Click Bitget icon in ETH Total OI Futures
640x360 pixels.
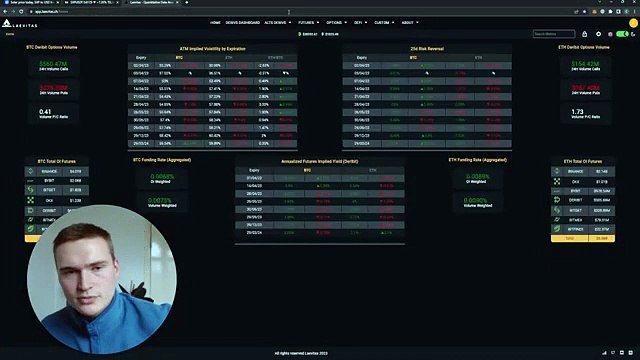point(557,210)
